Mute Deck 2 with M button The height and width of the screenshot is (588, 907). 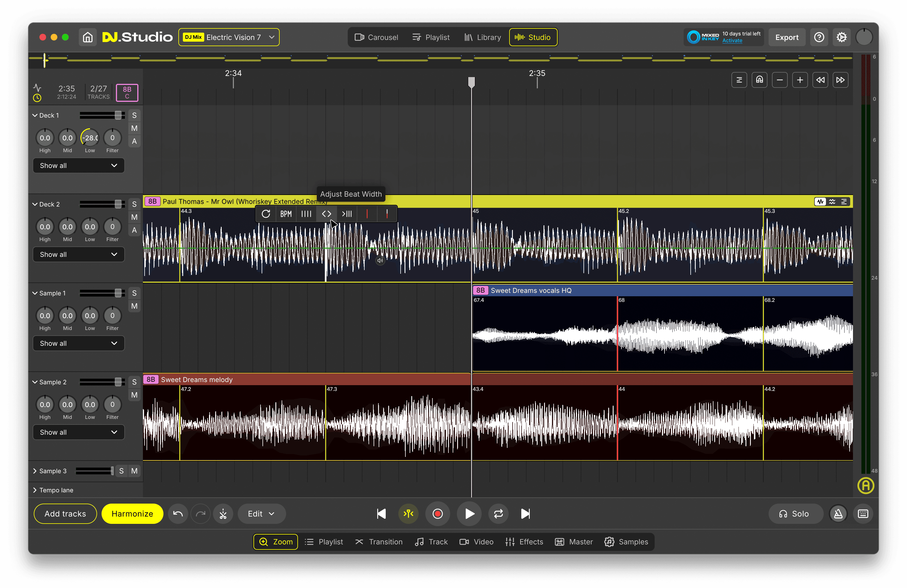pyautogui.click(x=134, y=217)
